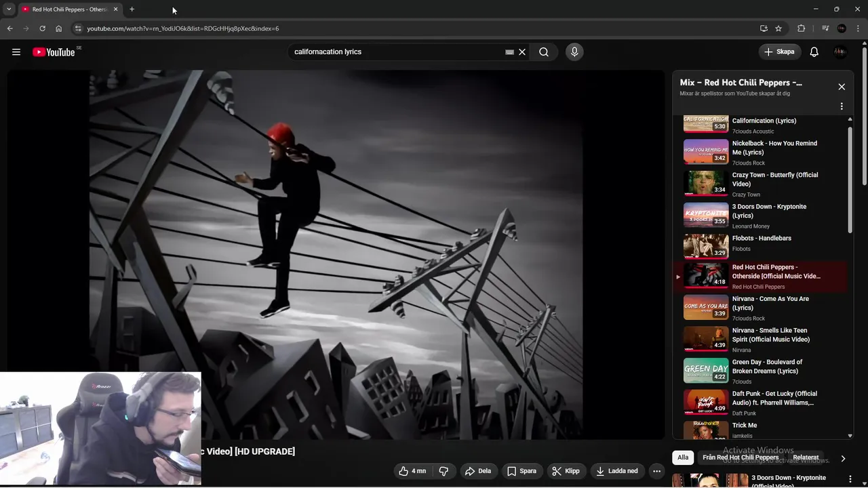
Task: Open more video actions ellipsis
Action: tap(656, 471)
